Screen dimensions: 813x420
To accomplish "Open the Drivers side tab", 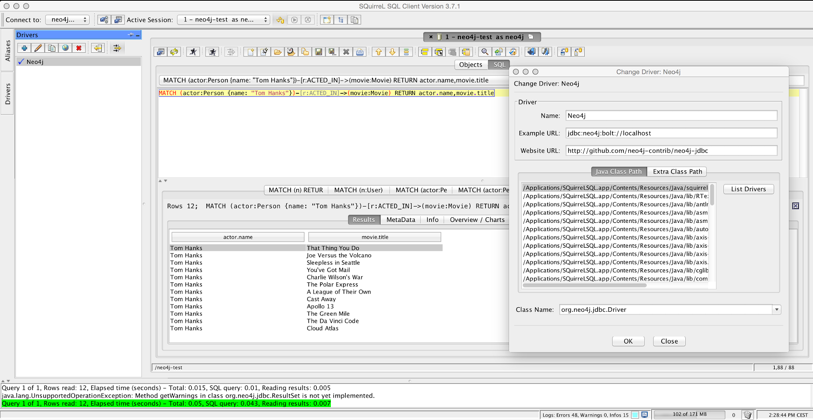I will tap(7, 94).
